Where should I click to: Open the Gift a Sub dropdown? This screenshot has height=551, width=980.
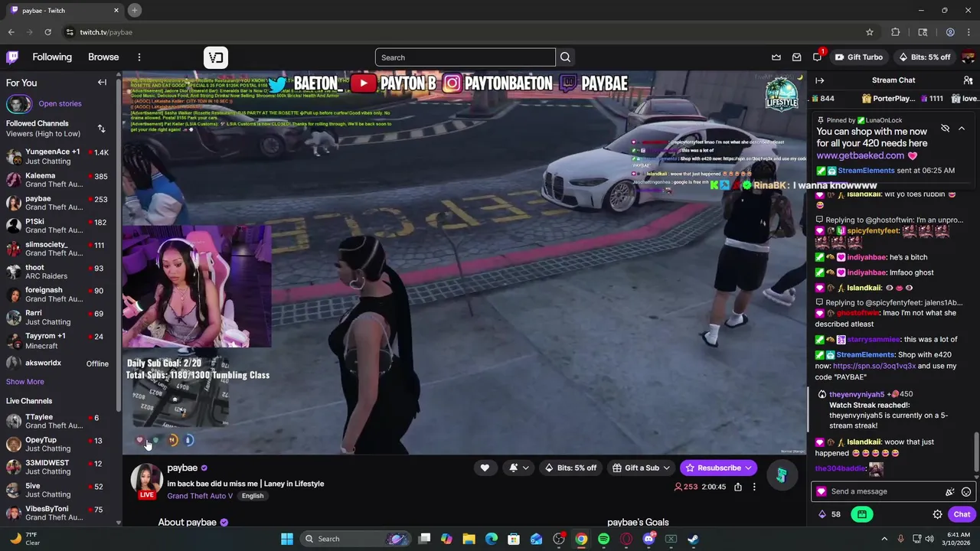tap(642, 468)
